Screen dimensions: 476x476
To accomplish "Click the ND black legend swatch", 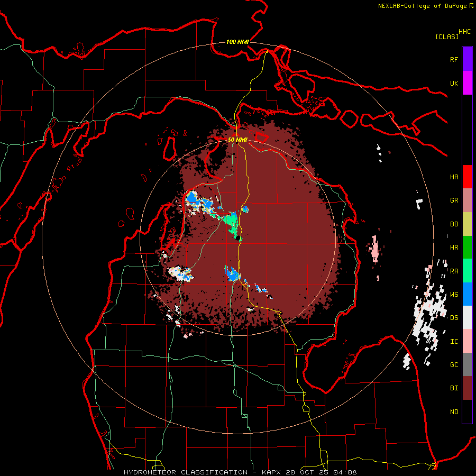I will tap(467, 411).
